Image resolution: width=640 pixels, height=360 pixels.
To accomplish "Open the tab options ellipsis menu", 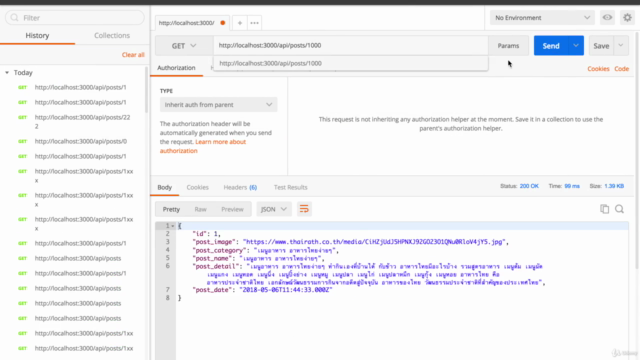I will [x=254, y=23].
